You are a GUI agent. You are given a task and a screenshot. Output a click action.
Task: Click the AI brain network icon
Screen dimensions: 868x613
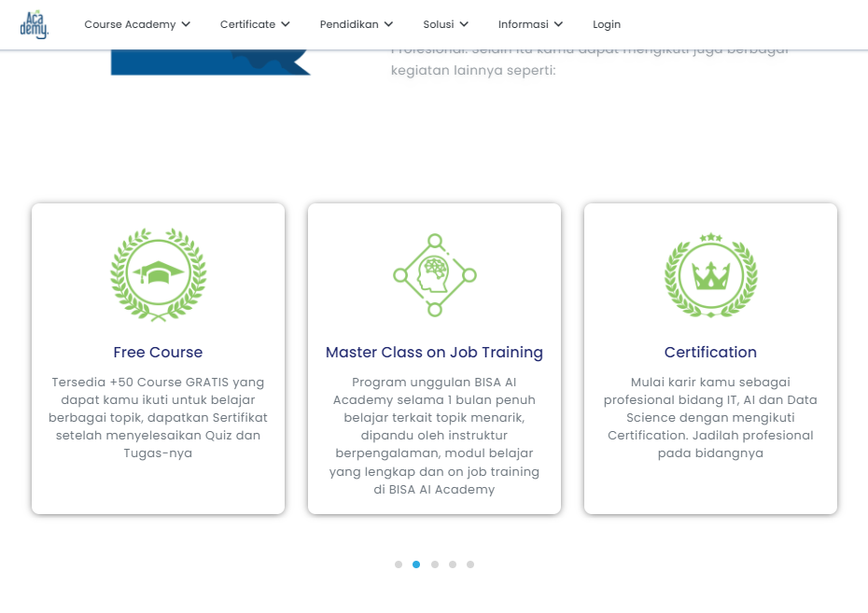tap(434, 275)
